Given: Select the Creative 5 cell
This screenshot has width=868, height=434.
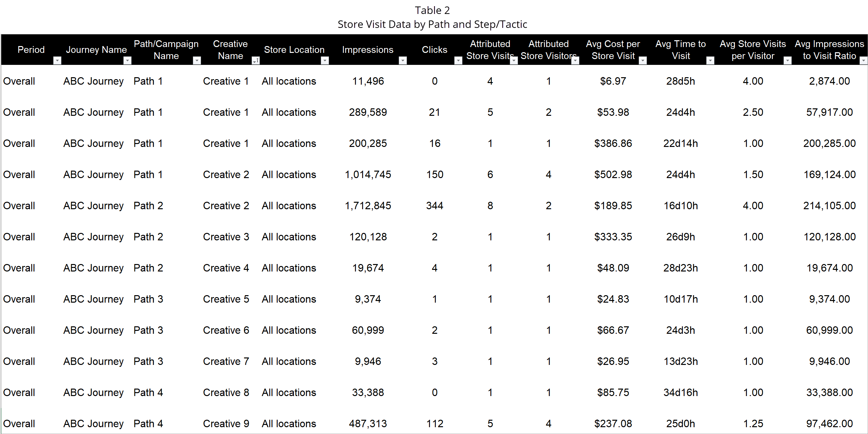Looking at the screenshot, I should point(226,299).
